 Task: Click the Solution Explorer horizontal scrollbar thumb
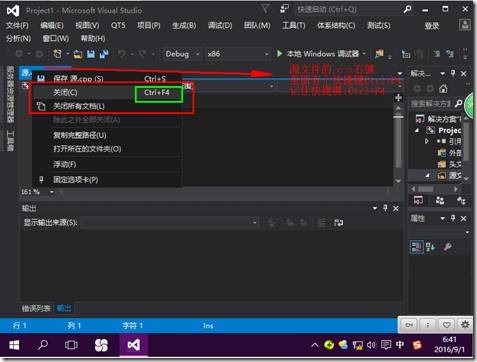[426, 189]
